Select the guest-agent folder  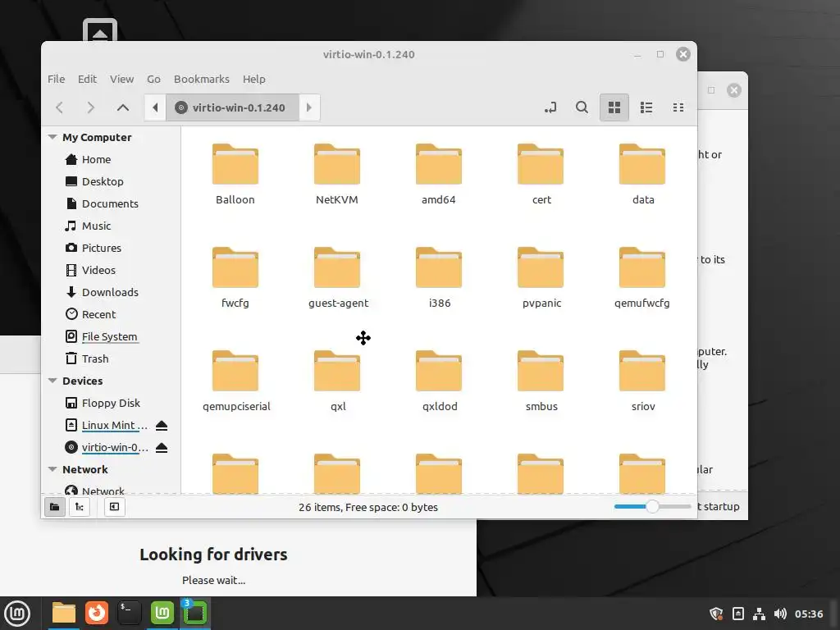tap(338, 277)
